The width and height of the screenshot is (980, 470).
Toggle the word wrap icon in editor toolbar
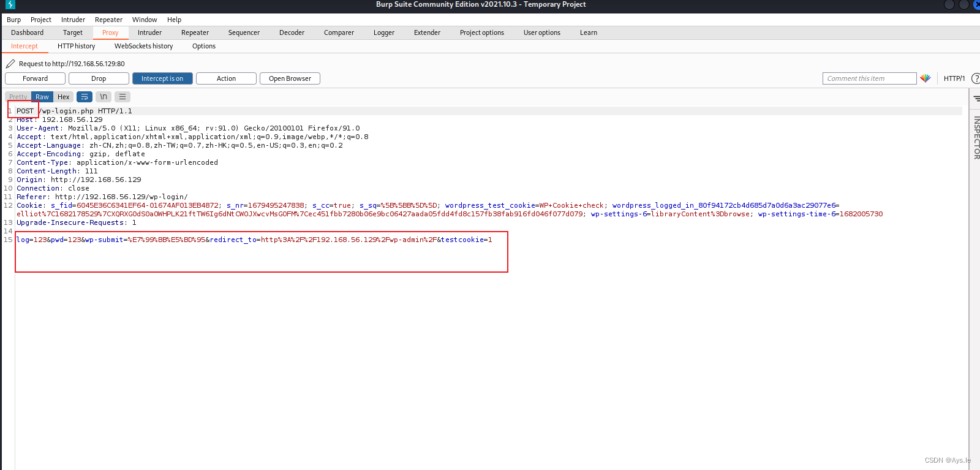coord(85,97)
